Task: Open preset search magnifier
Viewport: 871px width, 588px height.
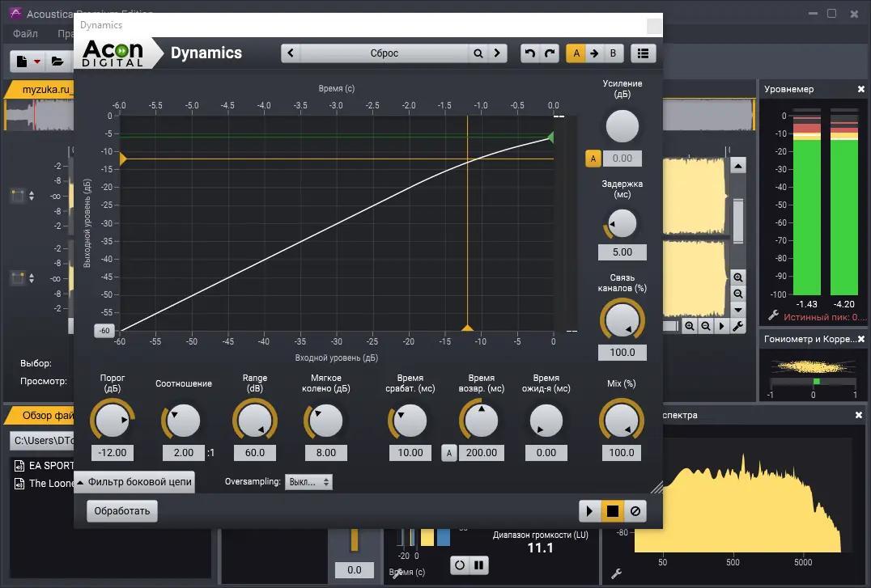Action: [478, 53]
